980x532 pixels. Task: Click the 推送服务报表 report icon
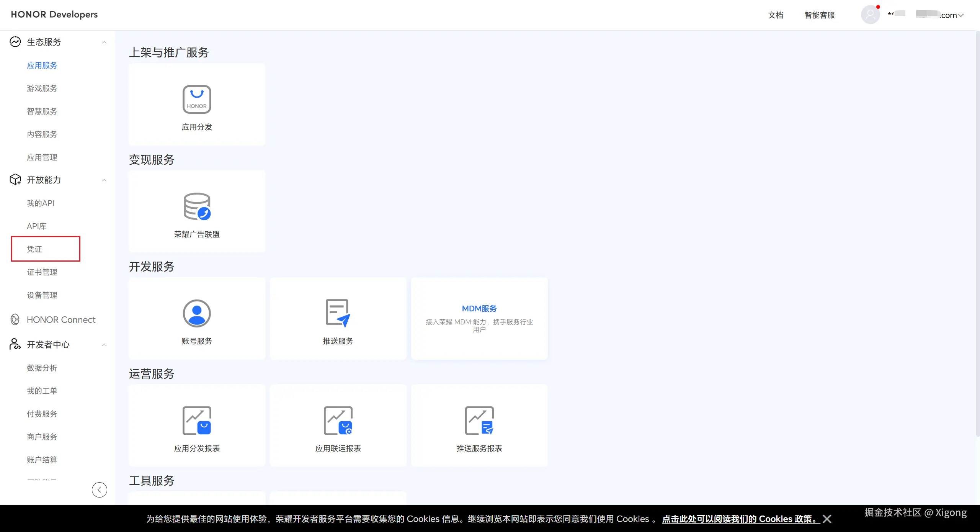point(479,421)
